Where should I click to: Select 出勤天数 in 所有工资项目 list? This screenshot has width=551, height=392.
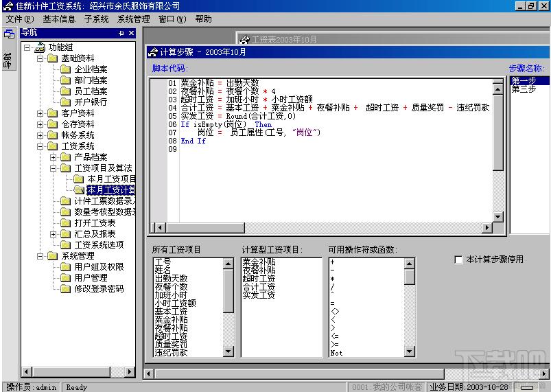[x=171, y=279]
